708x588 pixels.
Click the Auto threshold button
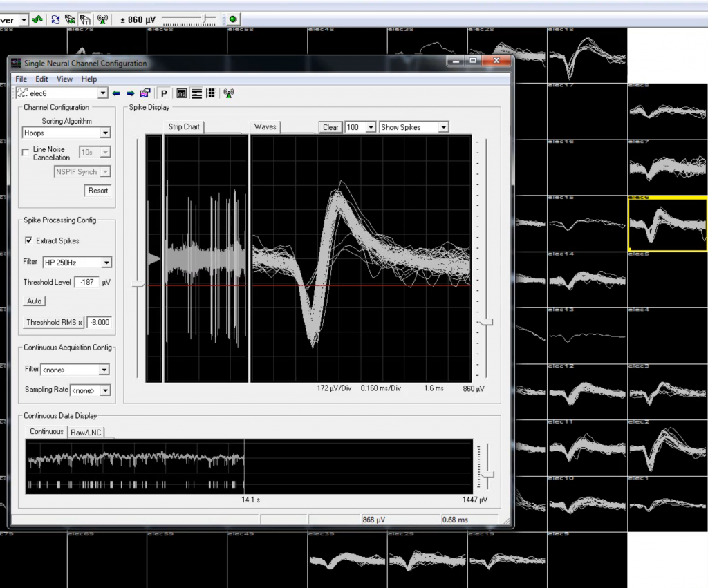33,301
